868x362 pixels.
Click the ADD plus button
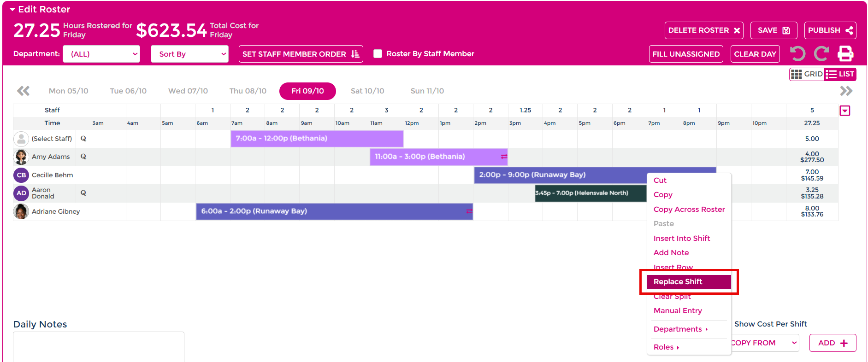pos(833,343)
